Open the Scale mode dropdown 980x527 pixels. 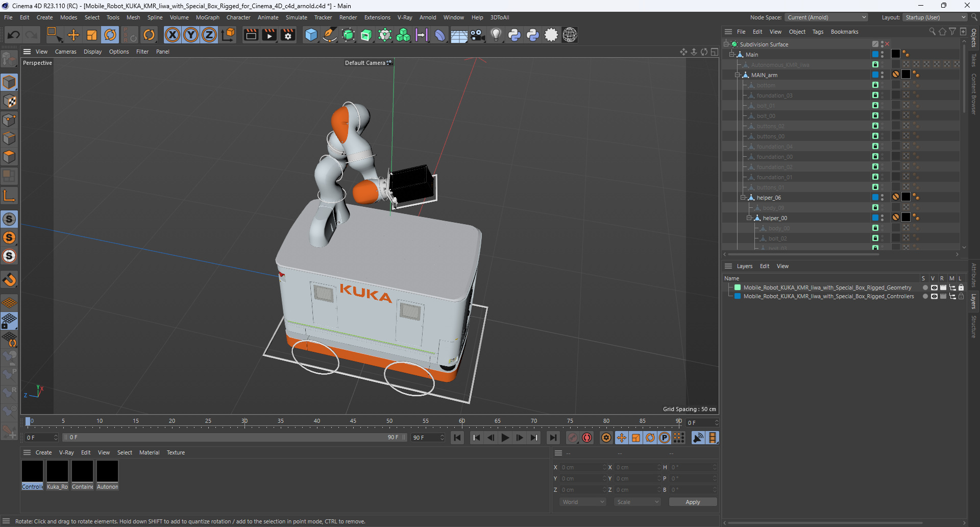point(638,502)
